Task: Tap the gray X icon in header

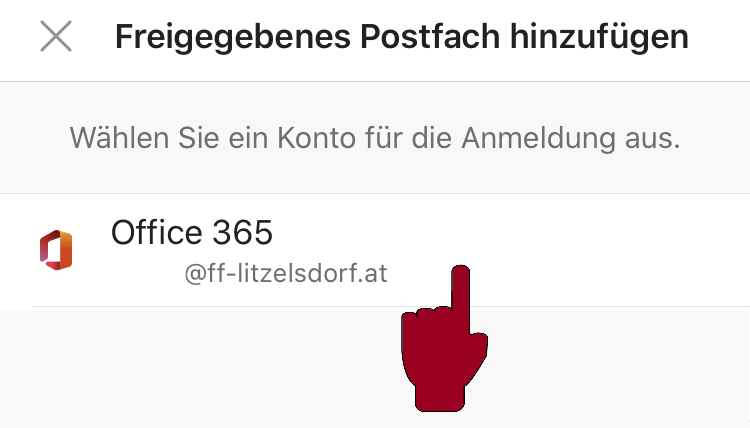Action: 56,36
